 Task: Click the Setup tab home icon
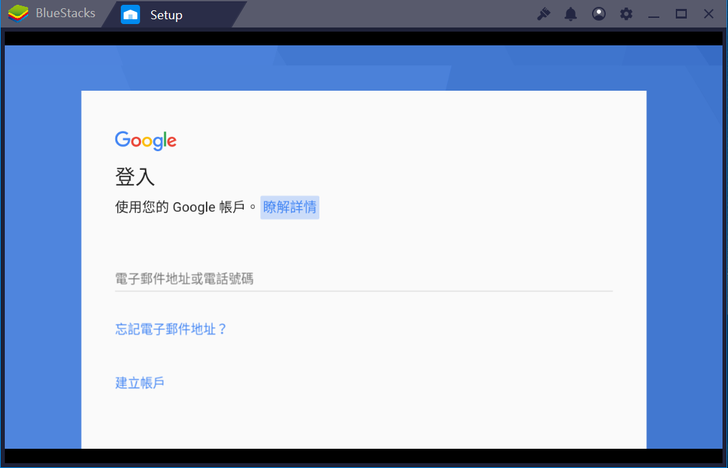point(130,14)
